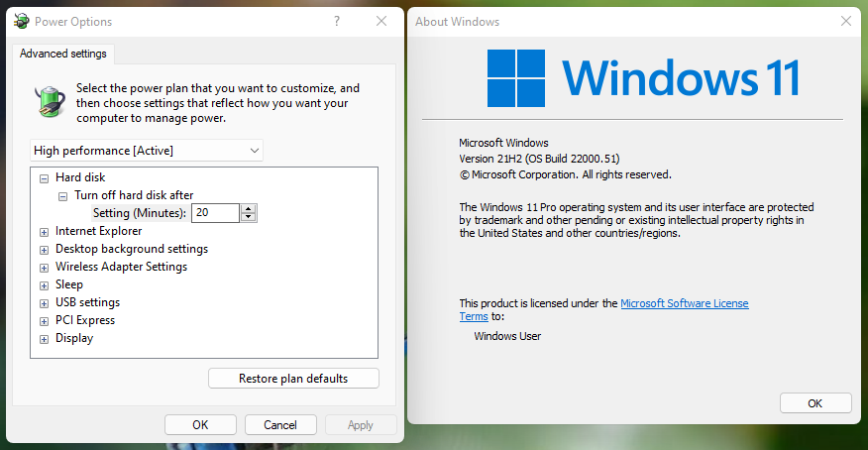This screenshot has height=450, width=868.
Task: Select the PCI Express tree label
Action: click(x=85, y=320)
